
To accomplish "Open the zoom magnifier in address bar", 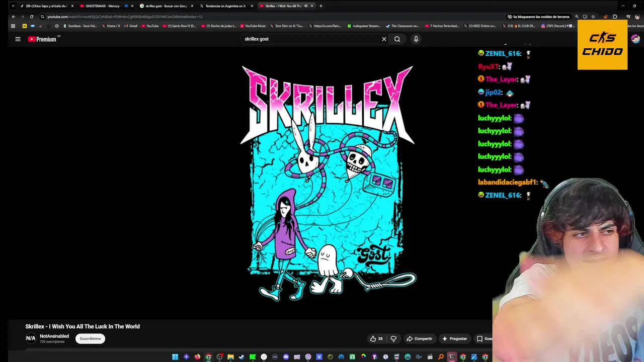I will [577, 17].
